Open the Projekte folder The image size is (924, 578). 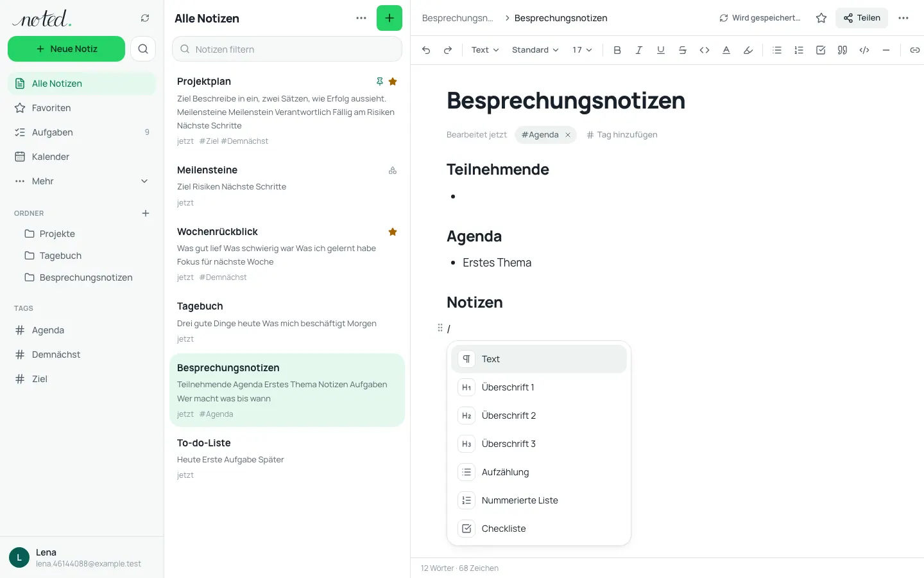point(81,234)
